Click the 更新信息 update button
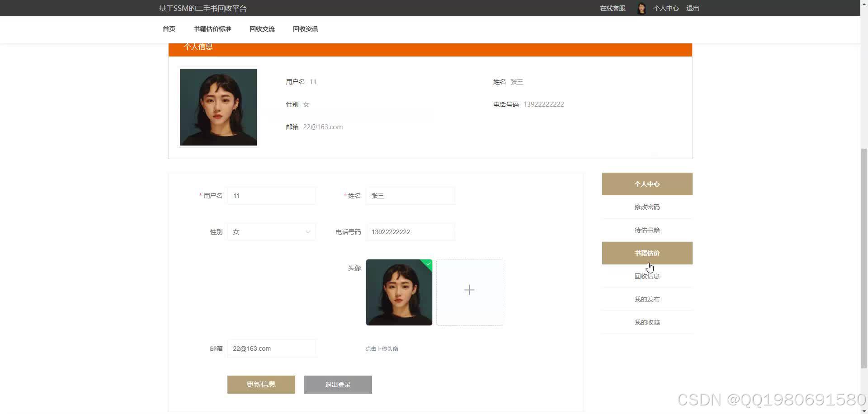Viewport: 868px width, 414px height. tap(261, 384)
